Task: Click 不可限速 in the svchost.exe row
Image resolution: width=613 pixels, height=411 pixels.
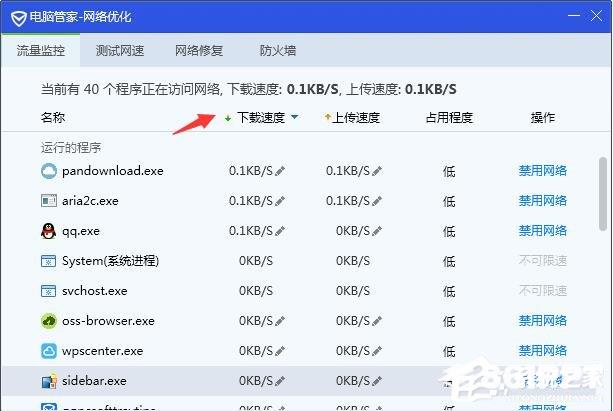Action: coord(543,291)
